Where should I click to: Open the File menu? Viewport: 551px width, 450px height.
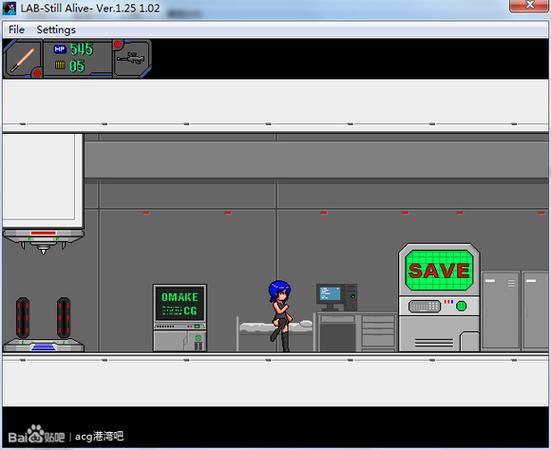point(16,30)
